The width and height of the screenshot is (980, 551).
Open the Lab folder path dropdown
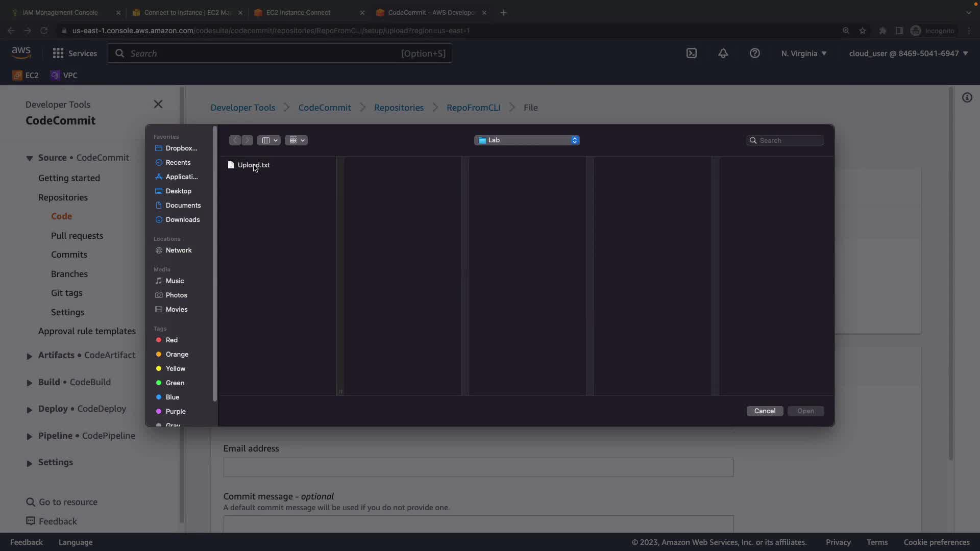coord(526,140)
